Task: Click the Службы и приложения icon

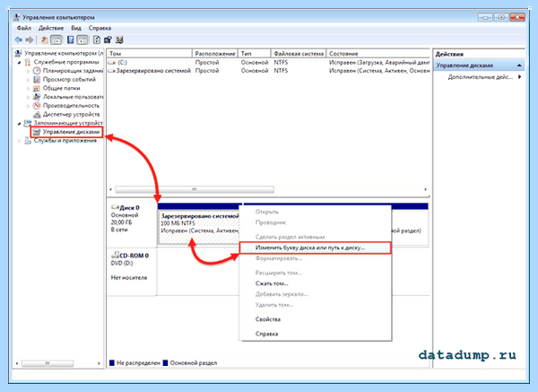Action: click(x=28, y=141)
